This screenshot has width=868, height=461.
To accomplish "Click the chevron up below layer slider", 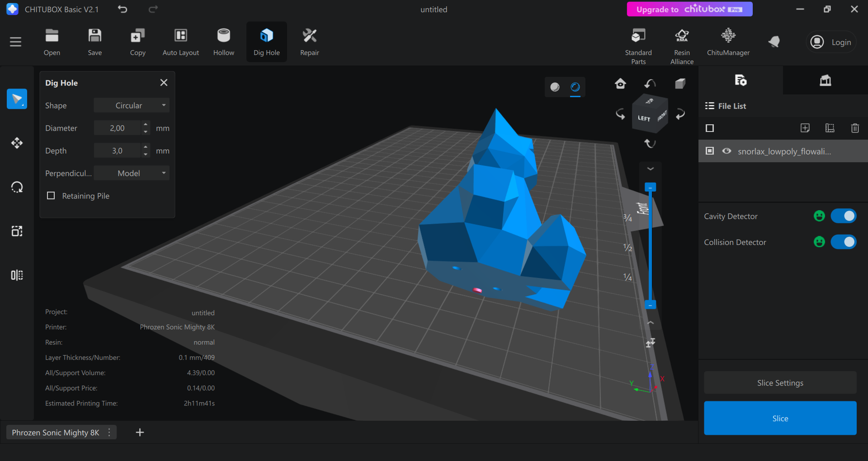I will pyautogui.click(x=651, y=322).
